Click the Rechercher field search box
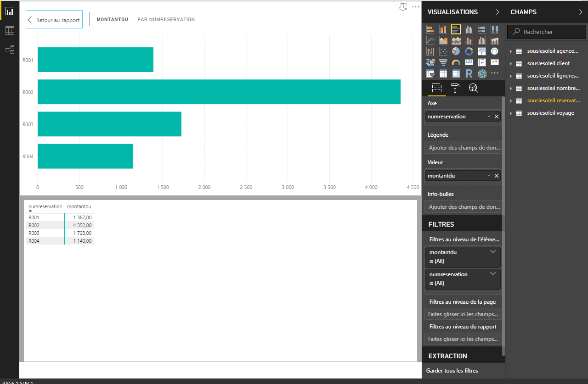588x384 pixels. (x=547, y=32)
